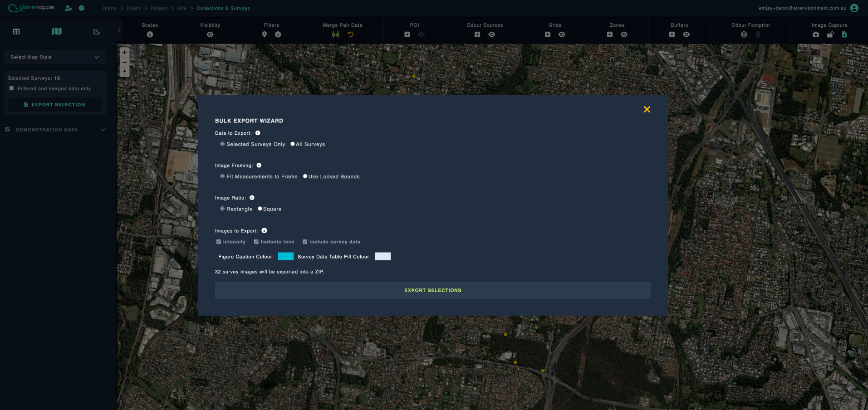This screenshot has height=410, width=868.
Task: Click the Export Selections button
Action: tap(433, 290)
